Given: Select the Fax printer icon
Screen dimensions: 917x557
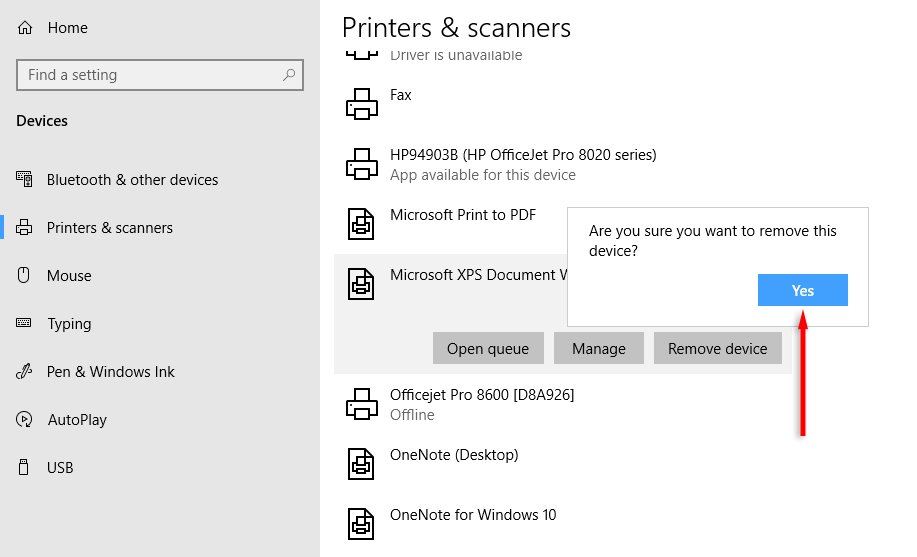Looking at the screenshot, I should [361, 103].
